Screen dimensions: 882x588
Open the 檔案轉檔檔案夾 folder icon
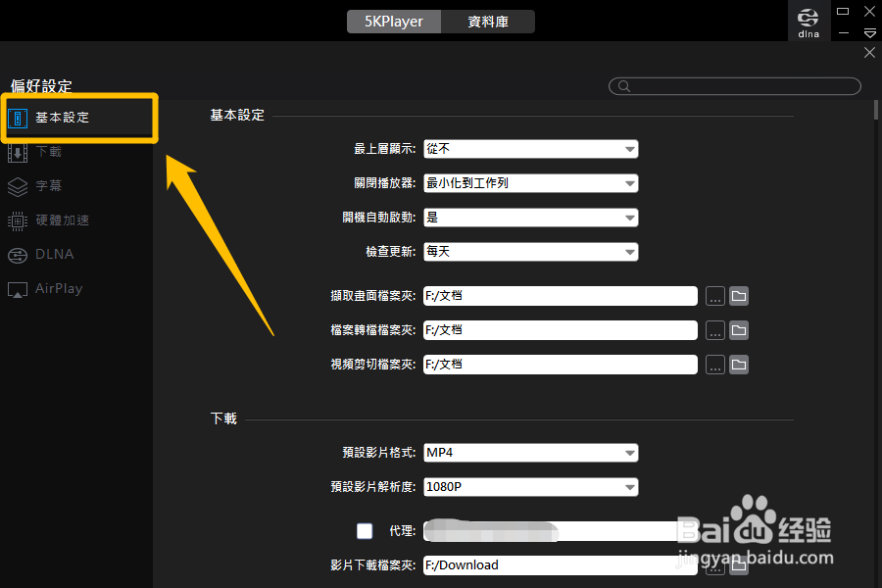pos(739,330)
